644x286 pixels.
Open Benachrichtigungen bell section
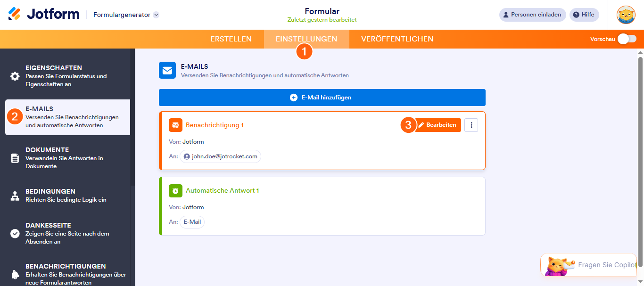[x=15, y=274]
